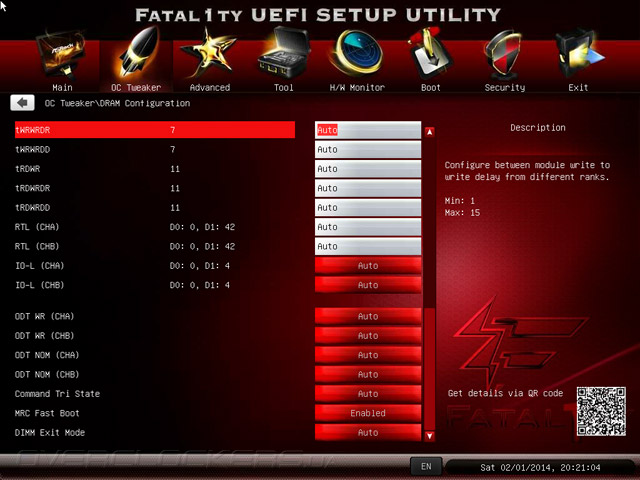Screen dimensions: 640x480
Task: Select the tRDWRDR row label
Action: point(33,188)
